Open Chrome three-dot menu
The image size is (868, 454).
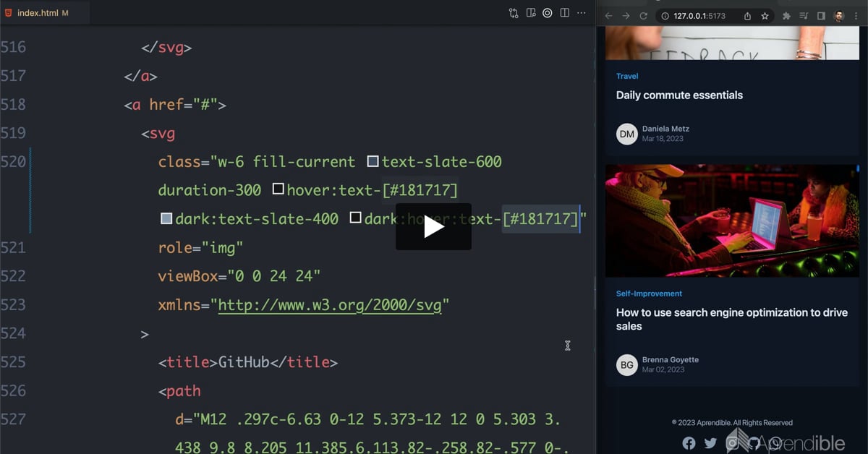[x=856, y=16]
